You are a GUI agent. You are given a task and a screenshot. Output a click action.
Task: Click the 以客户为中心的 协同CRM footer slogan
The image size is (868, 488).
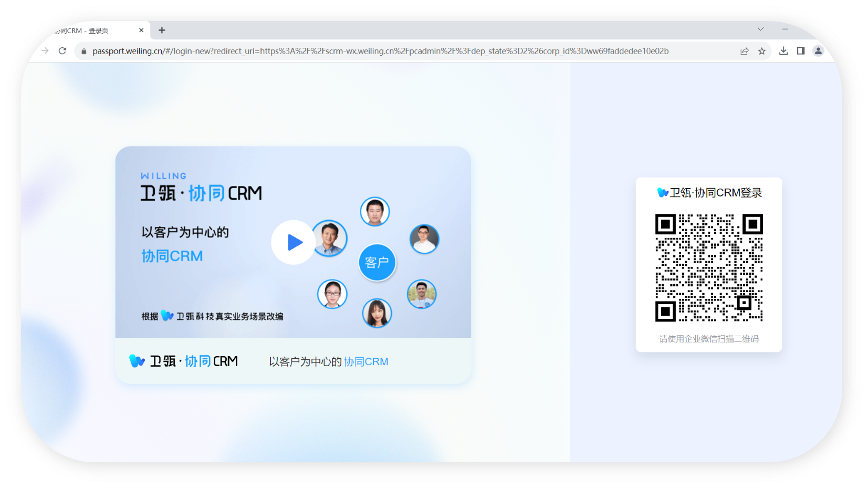pos(329,361)
